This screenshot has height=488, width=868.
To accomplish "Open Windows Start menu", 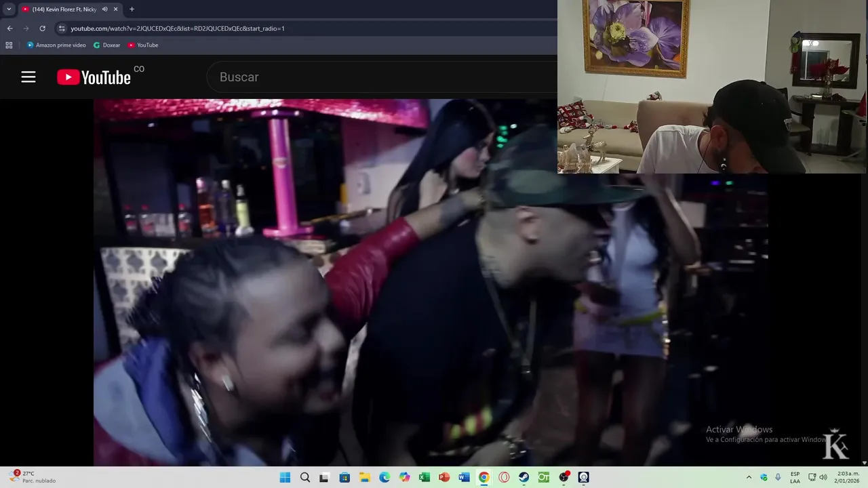I will tap(285, 477).
